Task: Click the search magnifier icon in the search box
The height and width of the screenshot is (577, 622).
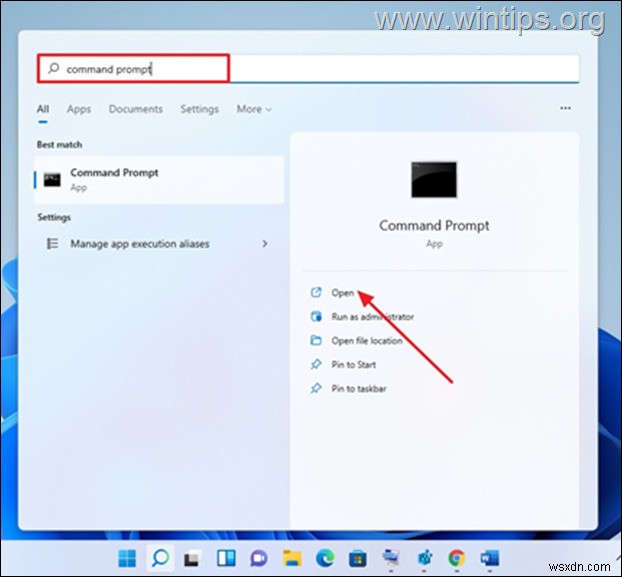Action: 53,69
